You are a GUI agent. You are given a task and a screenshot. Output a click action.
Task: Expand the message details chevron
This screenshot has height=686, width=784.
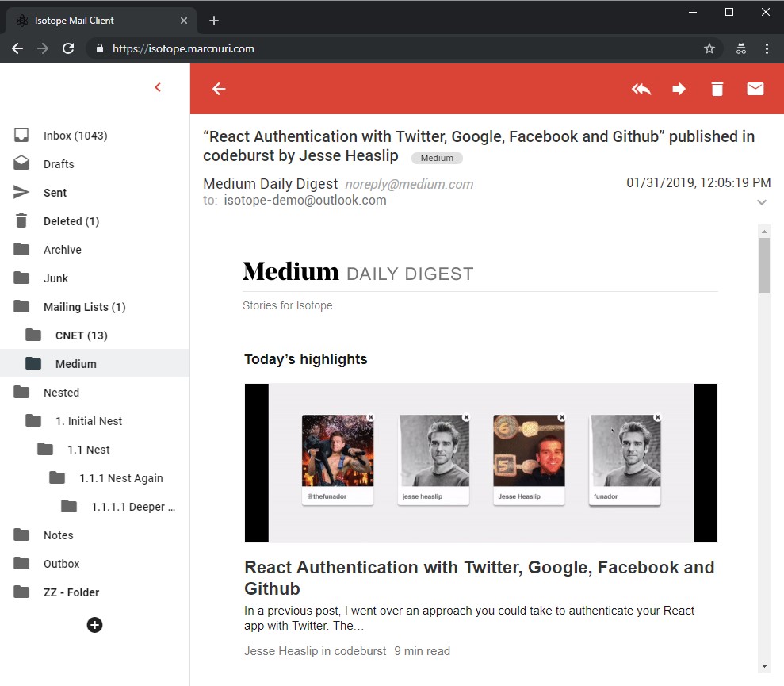pyautogui.click(x=762, y=202)
